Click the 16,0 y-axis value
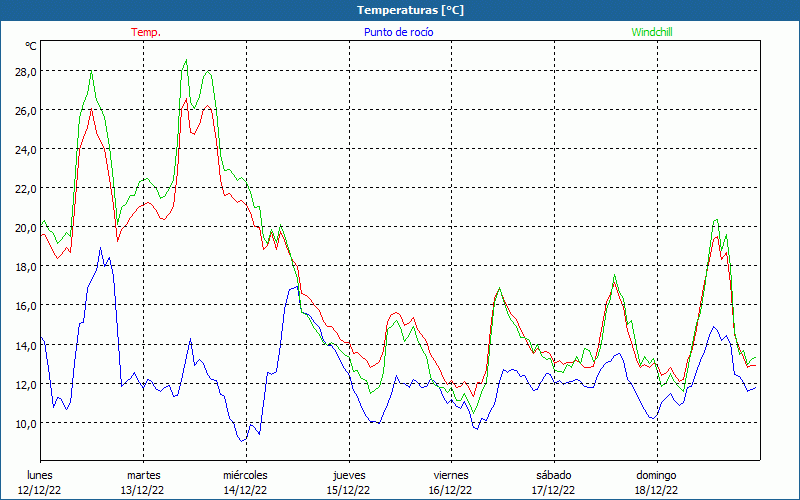 [26, 306]
